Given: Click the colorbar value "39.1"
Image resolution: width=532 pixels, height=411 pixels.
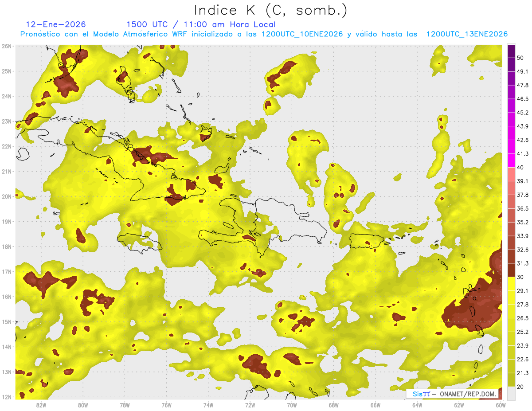Looking at the screenshot, I should 523,181.
